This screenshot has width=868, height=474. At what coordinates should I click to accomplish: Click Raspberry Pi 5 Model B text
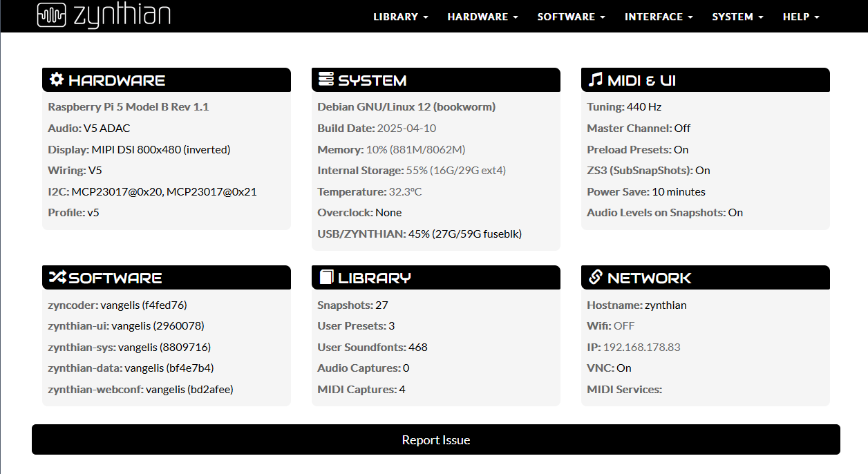click(x=129, y=106)
